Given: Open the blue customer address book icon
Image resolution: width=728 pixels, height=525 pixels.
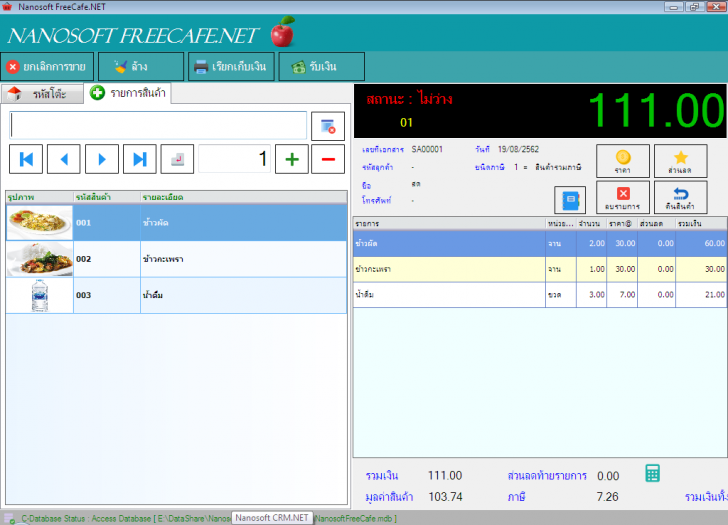Looking at the screenshot, I should coord(570,199).
